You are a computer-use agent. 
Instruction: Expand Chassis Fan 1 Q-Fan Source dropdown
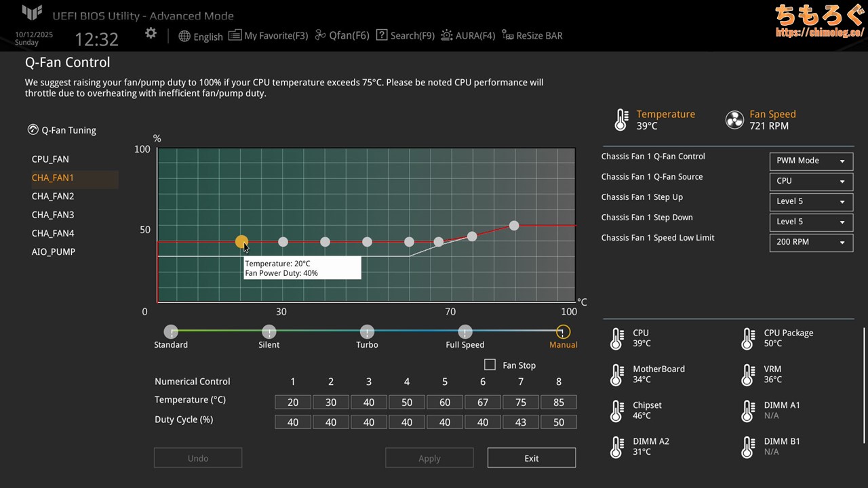[x=810, y=181]
